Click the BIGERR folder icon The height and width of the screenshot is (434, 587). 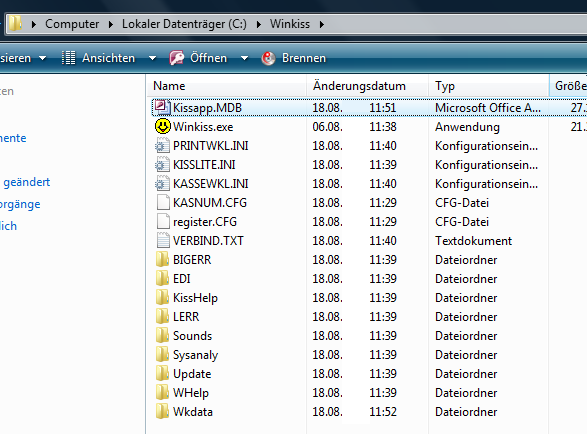[162, 260]
